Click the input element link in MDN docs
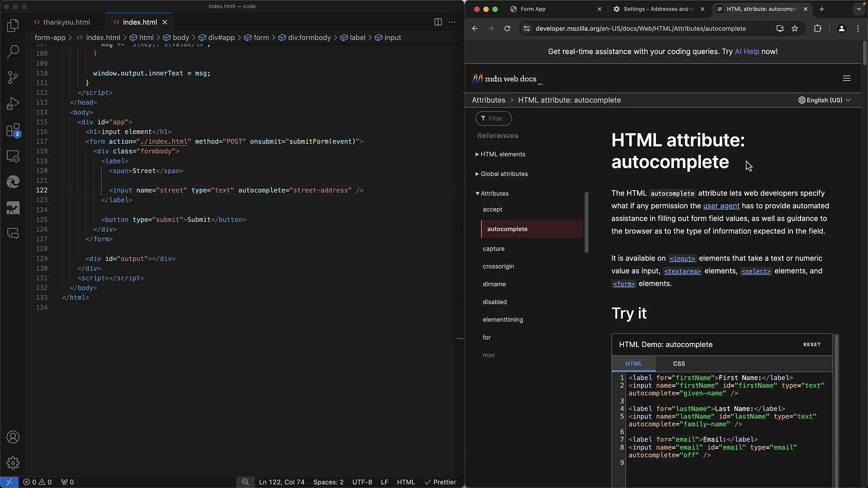 click(x=681, y=258)
